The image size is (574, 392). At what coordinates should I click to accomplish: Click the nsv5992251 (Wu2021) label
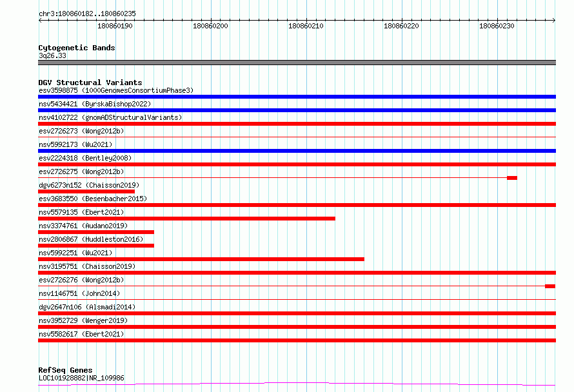[75, 253]
